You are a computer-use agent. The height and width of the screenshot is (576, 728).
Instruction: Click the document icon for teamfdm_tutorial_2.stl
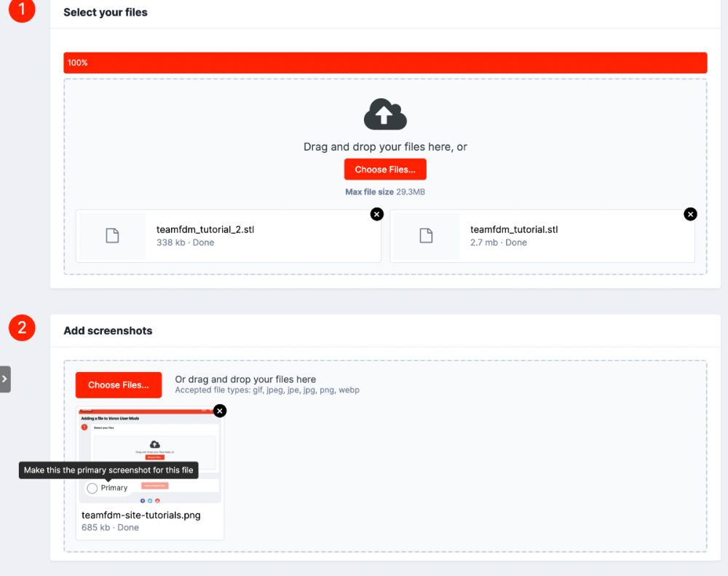tap(112, 235)
